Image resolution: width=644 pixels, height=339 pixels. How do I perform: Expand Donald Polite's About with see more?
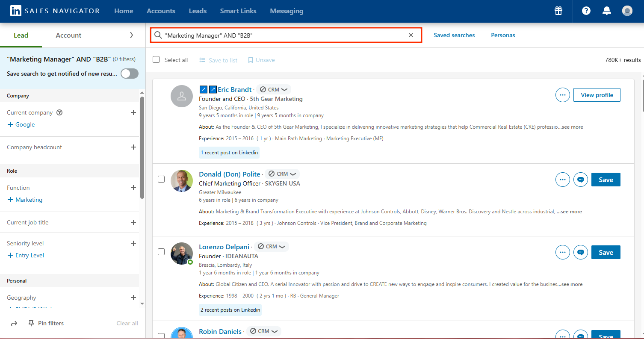[x=571, y=212]
